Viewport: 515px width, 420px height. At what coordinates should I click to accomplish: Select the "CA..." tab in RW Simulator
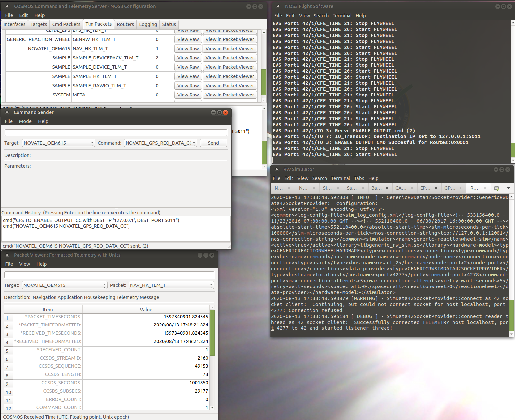point(400,188)
